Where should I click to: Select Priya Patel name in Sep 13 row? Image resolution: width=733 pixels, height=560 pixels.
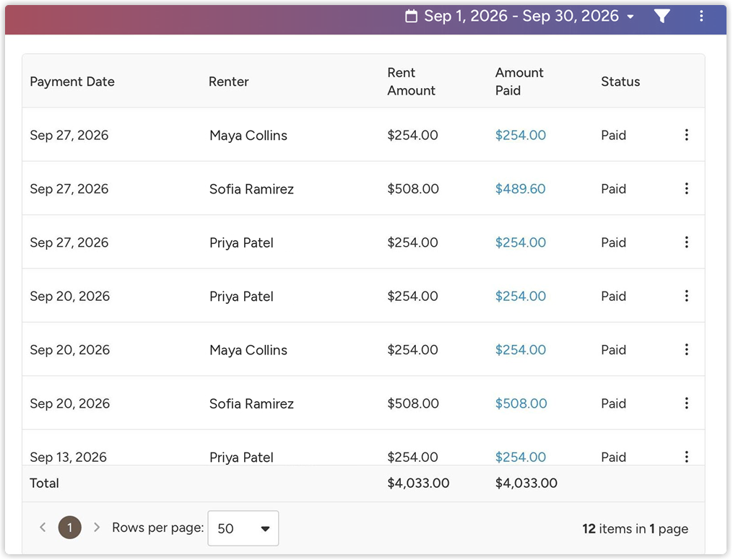pos(241,458)
